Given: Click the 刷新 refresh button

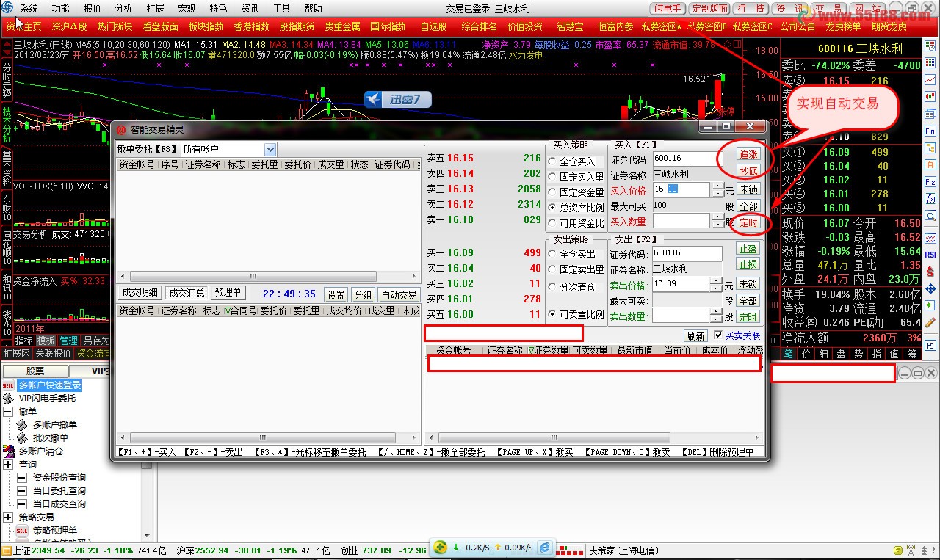Looking at the screenshot, I should coord(695,335).
